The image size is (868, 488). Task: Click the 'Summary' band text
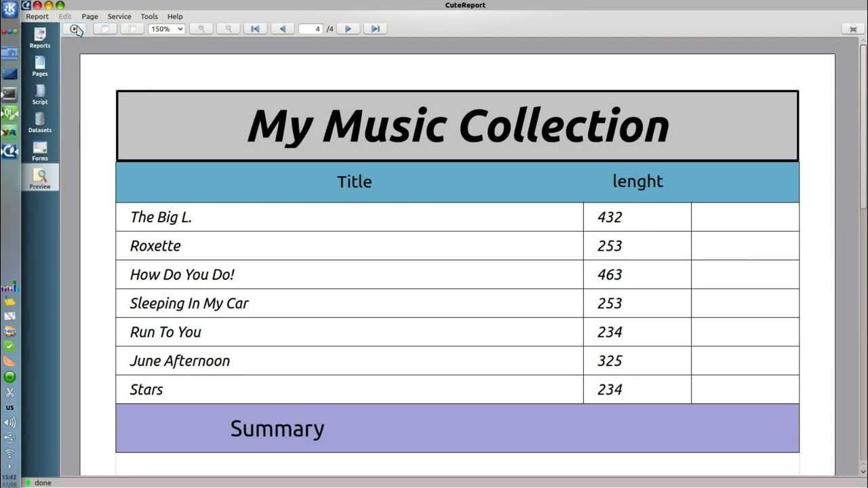click(277, 428)
